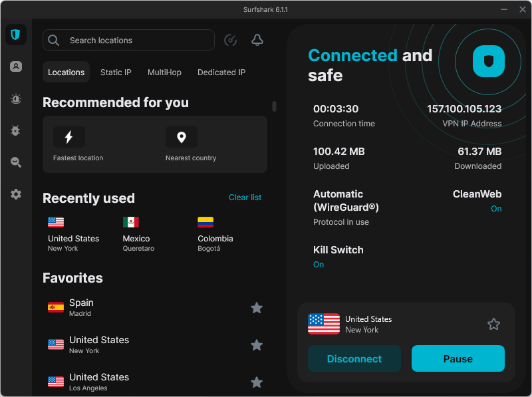Screen dimensions: 532x397
Task: Open the MultiHop tab
Action: (x=164, y=72)
